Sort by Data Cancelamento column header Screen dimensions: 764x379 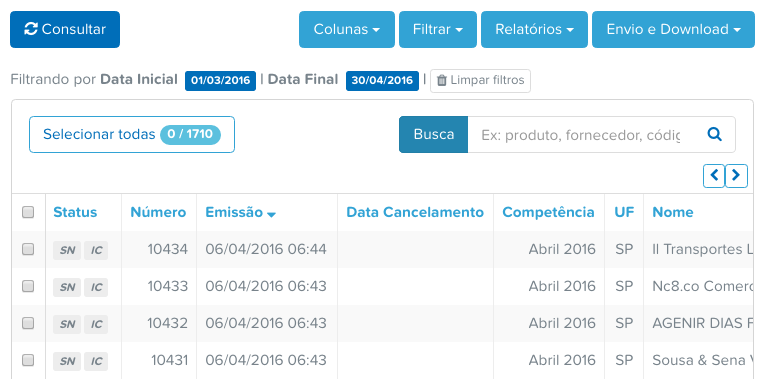tap(415, 212)
